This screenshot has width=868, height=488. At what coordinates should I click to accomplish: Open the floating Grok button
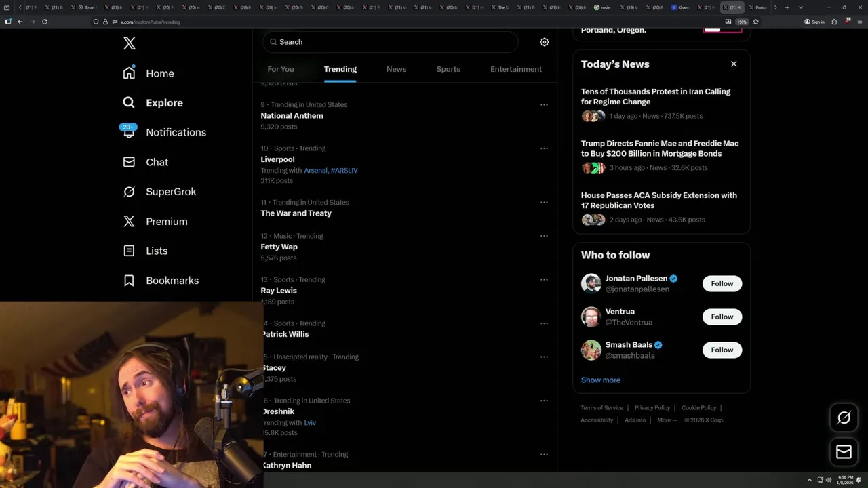pyautogui.click(x=844, y=418)
